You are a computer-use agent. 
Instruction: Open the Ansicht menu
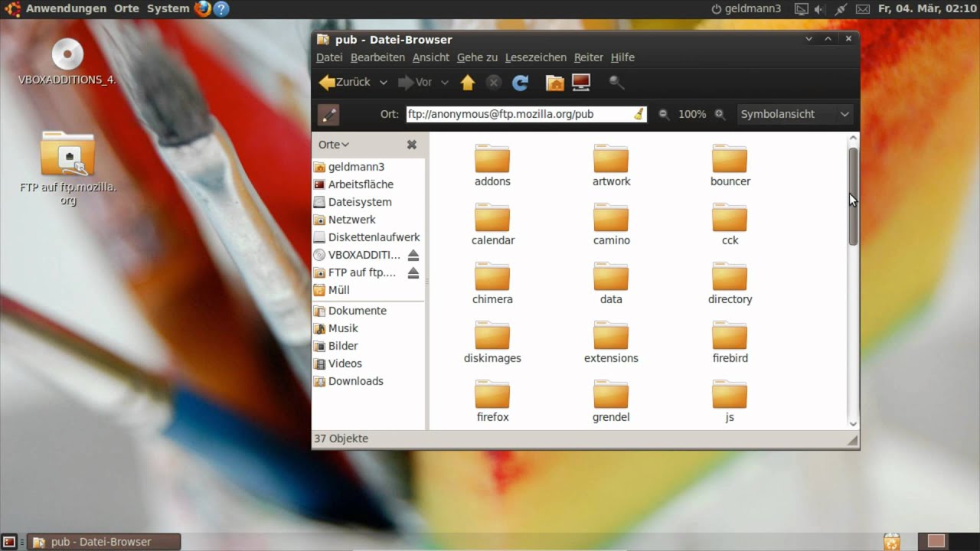(431, 57)
